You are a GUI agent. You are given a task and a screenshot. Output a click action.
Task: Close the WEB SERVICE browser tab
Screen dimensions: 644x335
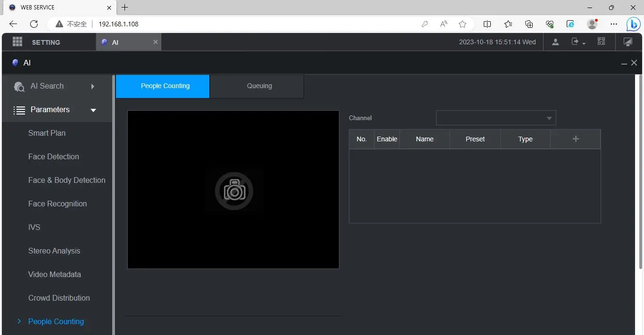click(109, 8)
